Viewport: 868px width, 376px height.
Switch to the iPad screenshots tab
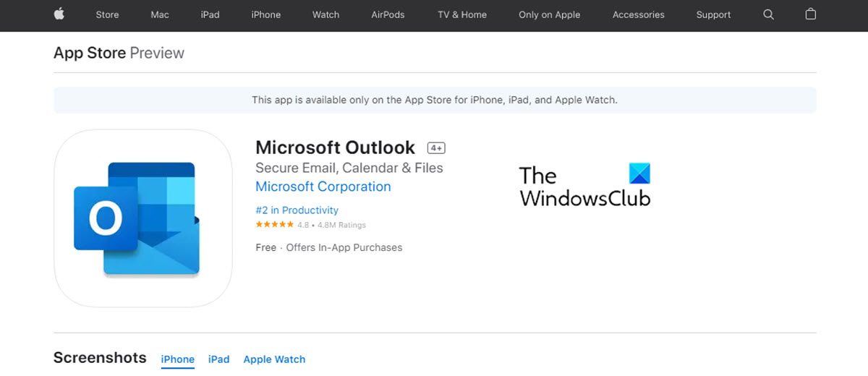(218, 359)
